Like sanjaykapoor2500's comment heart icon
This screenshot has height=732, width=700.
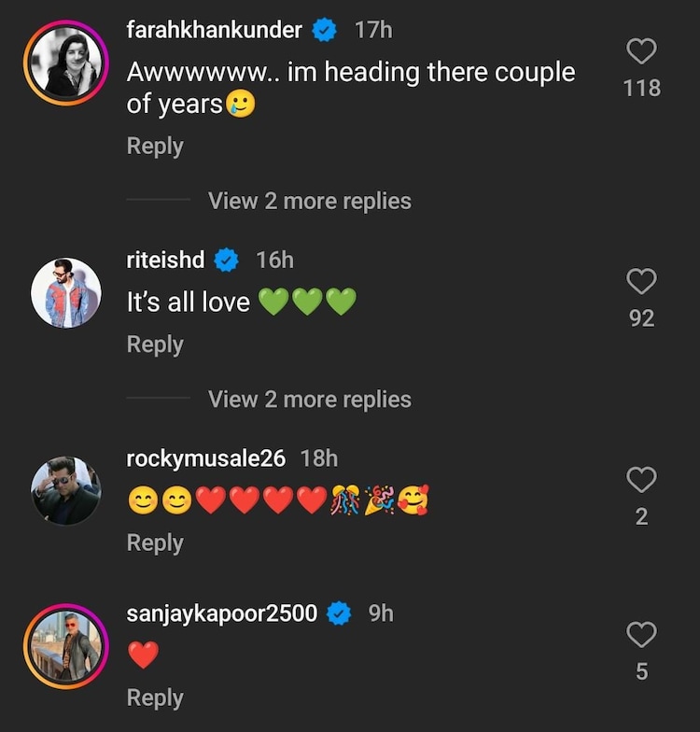click(x=641, y=636)
